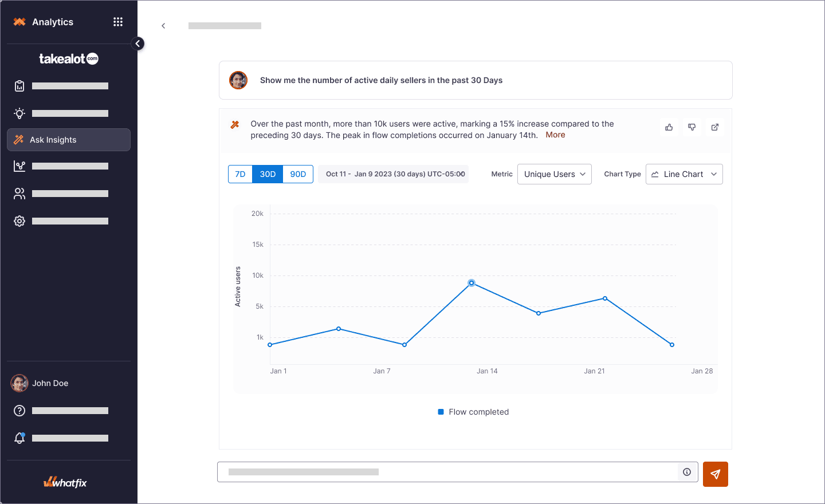825x504 pixels.
Task: Open the settings gear in the sidebar
Action: (x=19, y=221)
